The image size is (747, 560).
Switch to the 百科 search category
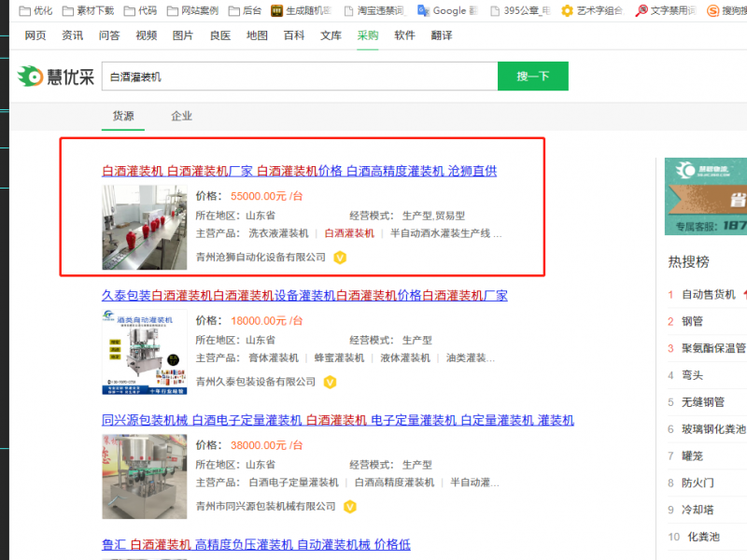[x=294, y=35]
